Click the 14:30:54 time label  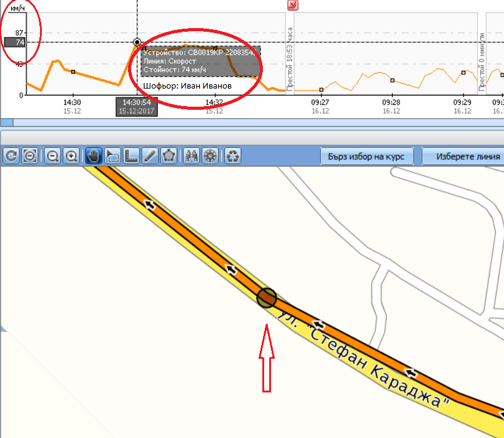click(x=137, y=107)
